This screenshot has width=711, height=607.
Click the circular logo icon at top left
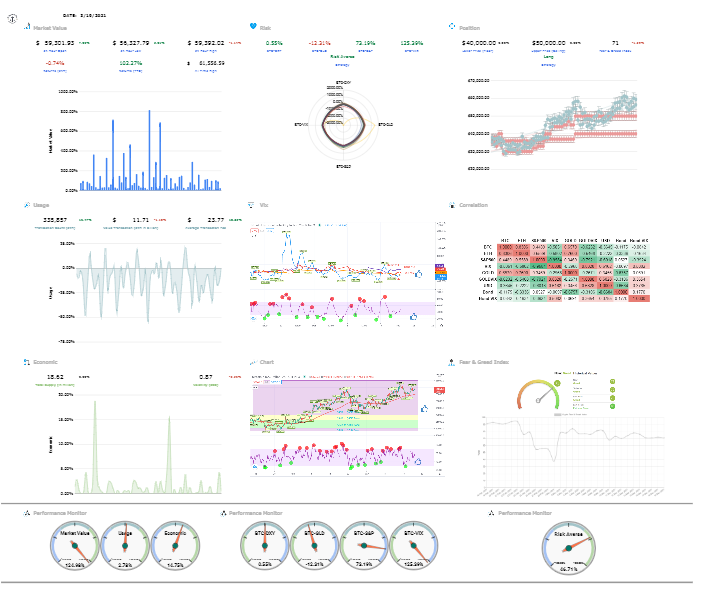pyautogui.click(x=12, y=19)
